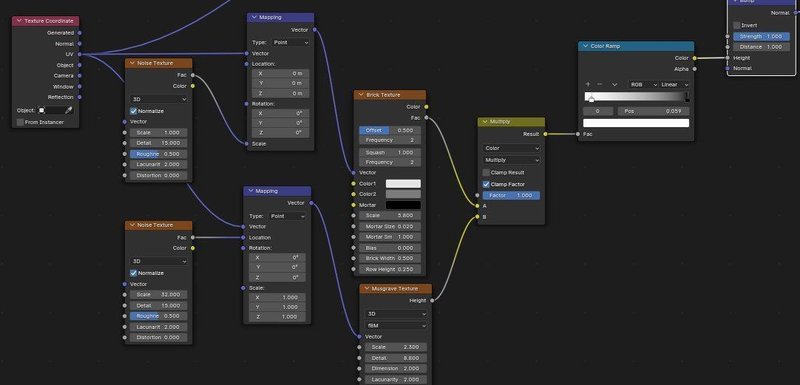Click the eyedropper in the Object field
Viewport: 800px width, 385px height.
pyautogui.click(x=68, y=110)
